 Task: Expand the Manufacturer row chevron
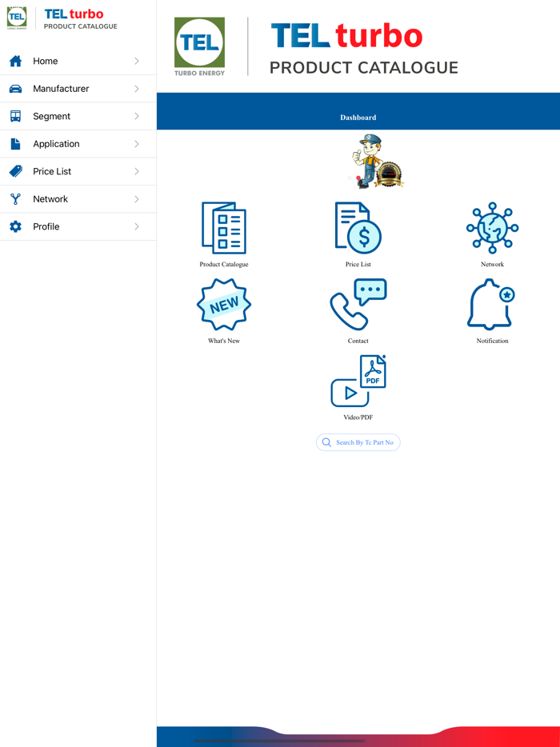(137, 89)
